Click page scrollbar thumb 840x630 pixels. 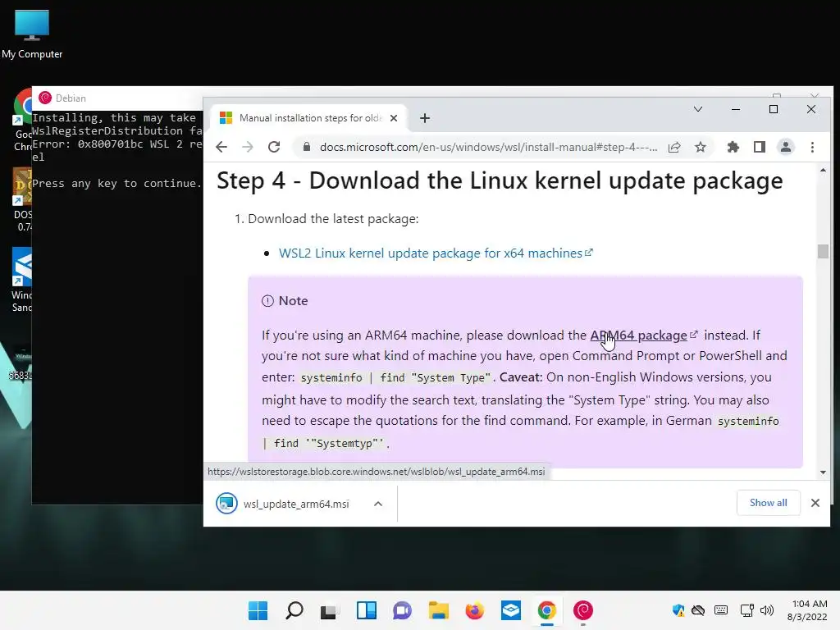pyautogui.click(x=823, y=251)
